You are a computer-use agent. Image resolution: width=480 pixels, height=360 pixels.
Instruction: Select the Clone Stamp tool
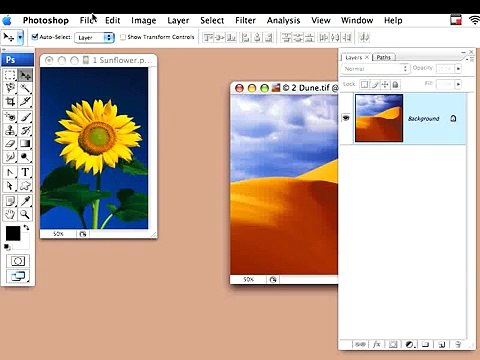click(10, 130)
